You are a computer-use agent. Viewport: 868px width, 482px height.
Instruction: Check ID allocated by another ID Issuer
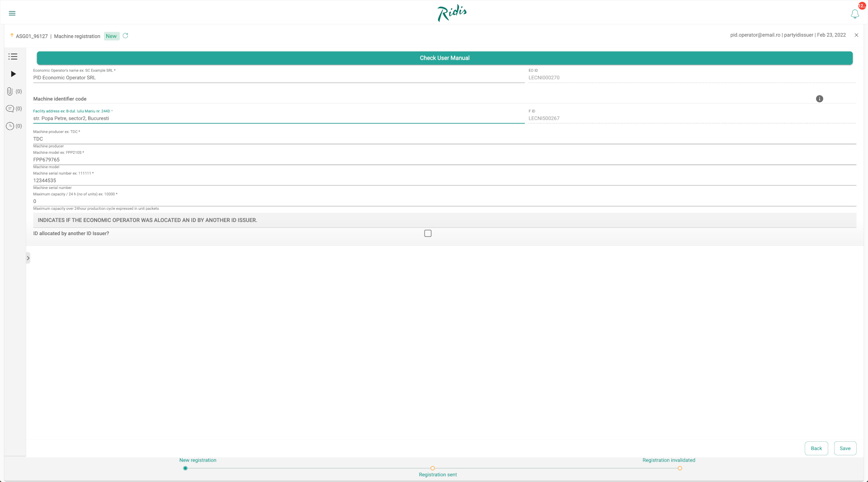(x=428, y=233)
